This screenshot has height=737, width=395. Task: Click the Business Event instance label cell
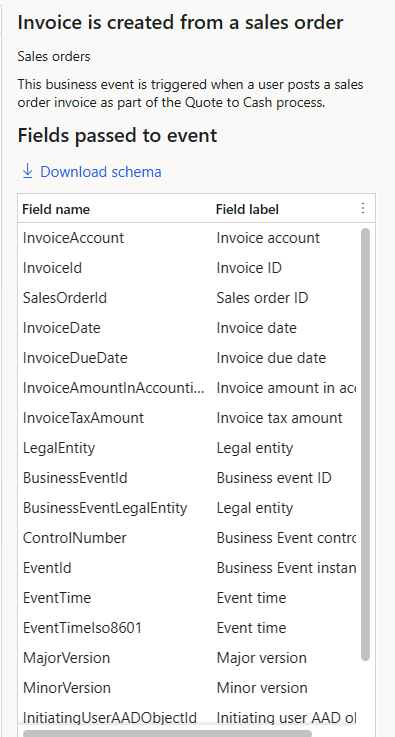(286, 568)
